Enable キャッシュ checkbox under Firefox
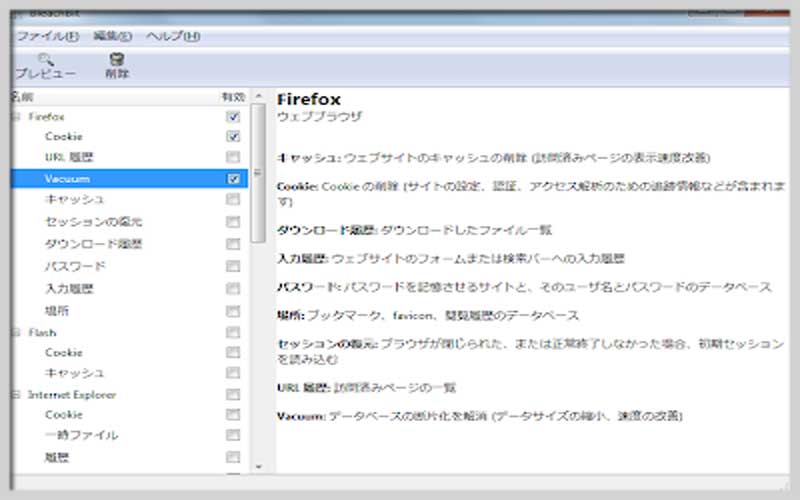Image resolution: width=800 pixels, height=500 pixels. [233, 199]
